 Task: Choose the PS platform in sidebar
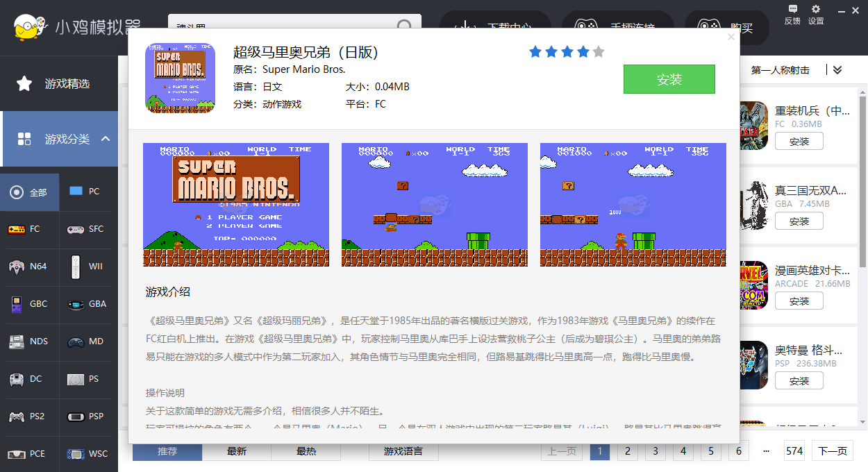(x=85, y=379)
